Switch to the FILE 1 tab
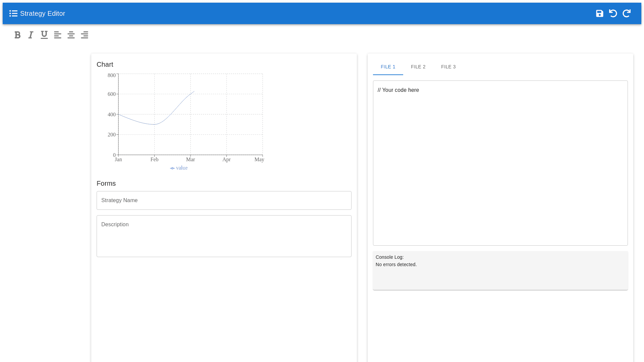The height and width of the screenshot is (362, 644). (x=388, y=67)
